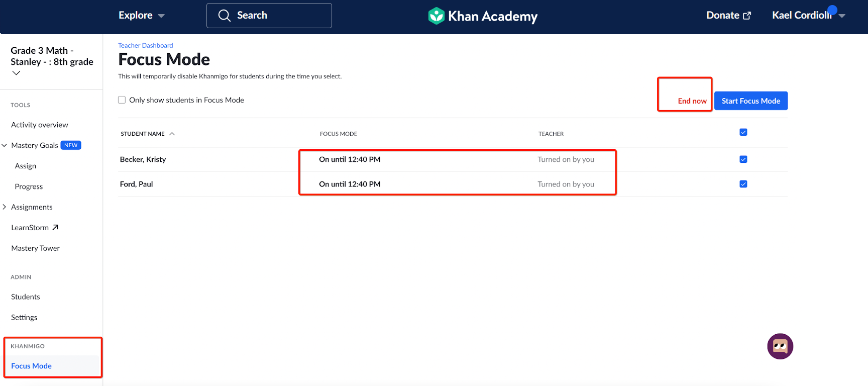Open Students admin page
The height and width of the screenshot is (386, 868).
click(x=26, y=297)
